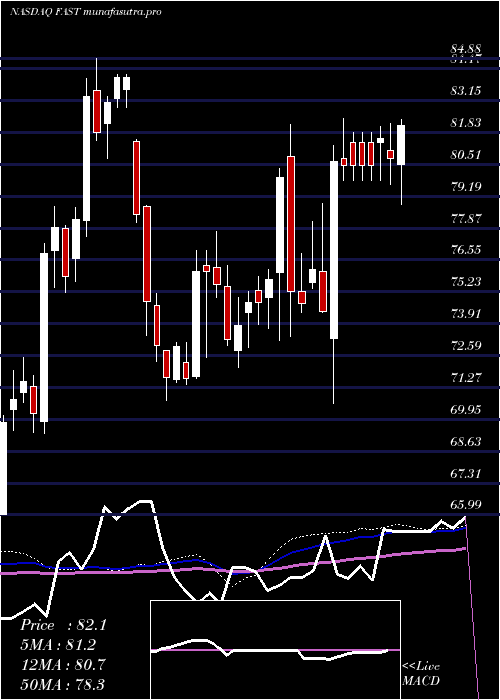500x700 pixels.
Task: Click the 80.51 price axis label
Action: click(x=466, y=154)
